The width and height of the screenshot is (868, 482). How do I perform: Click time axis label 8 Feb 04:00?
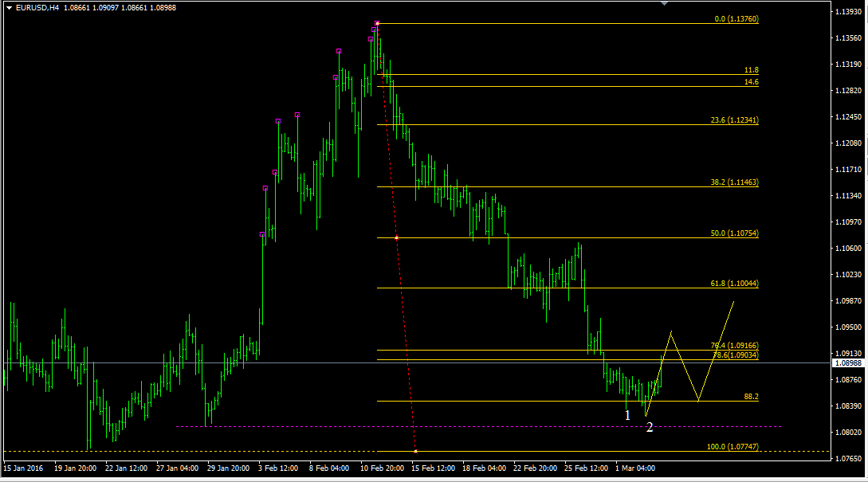pyautogui.click(x=329, y=468)
